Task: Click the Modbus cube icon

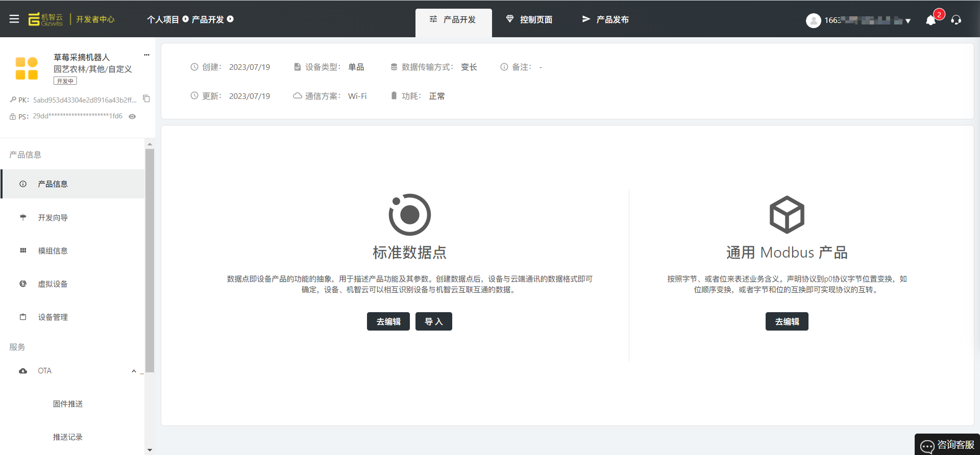Action: tap(787, 214)
